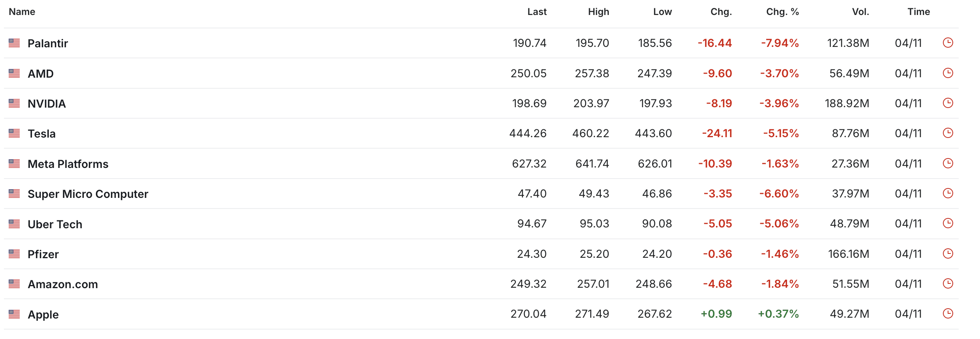Click the High column header
The height and width of the screenshot is (339, 980).
pyautogui.click(x=598, y=12)
